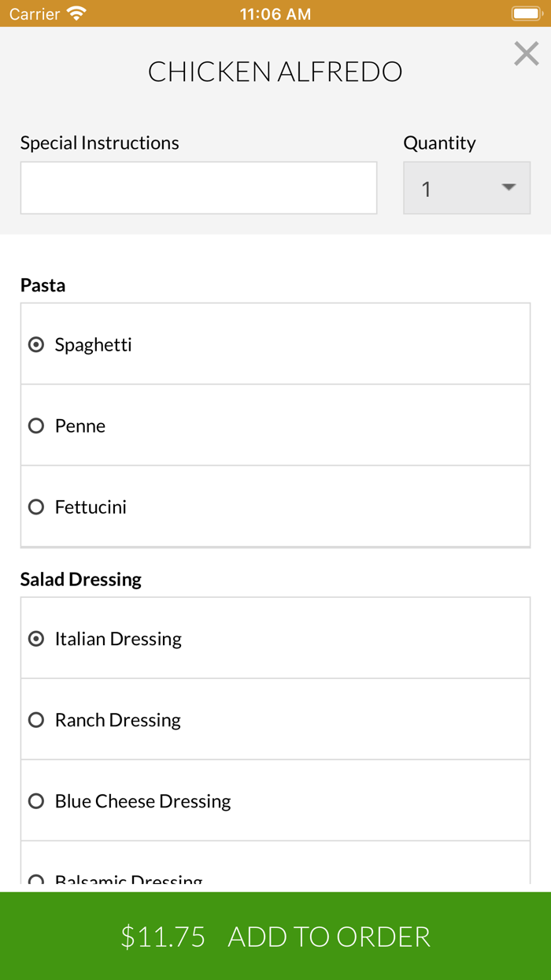551x980 pixels.
Task: Close the Chicken Alfredo item dialog
Action: point(526,54)
